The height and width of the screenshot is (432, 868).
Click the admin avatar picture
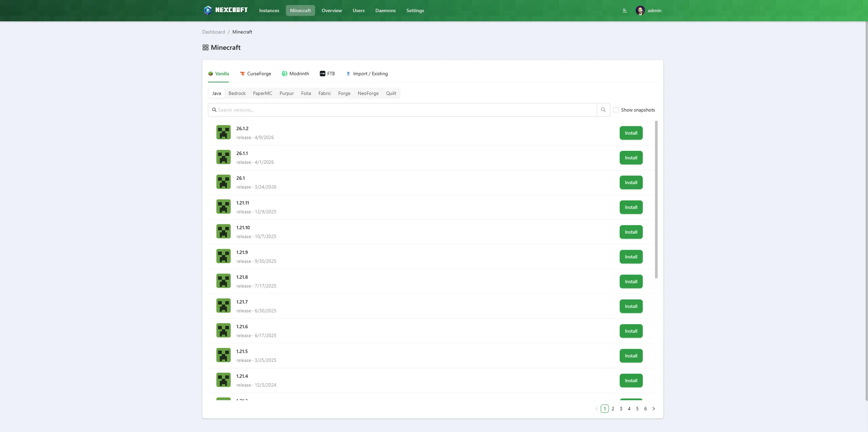640,11
